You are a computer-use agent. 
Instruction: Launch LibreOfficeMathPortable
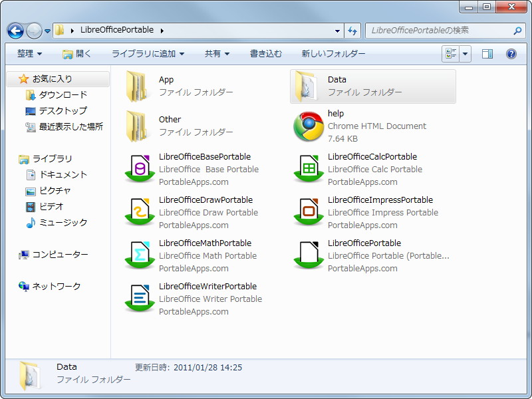[x=140, y=253]
